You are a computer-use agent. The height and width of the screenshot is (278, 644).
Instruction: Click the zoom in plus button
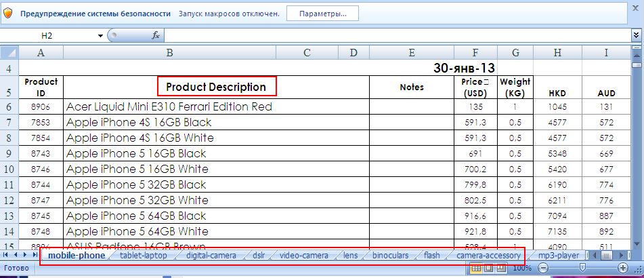pos(622,268)
